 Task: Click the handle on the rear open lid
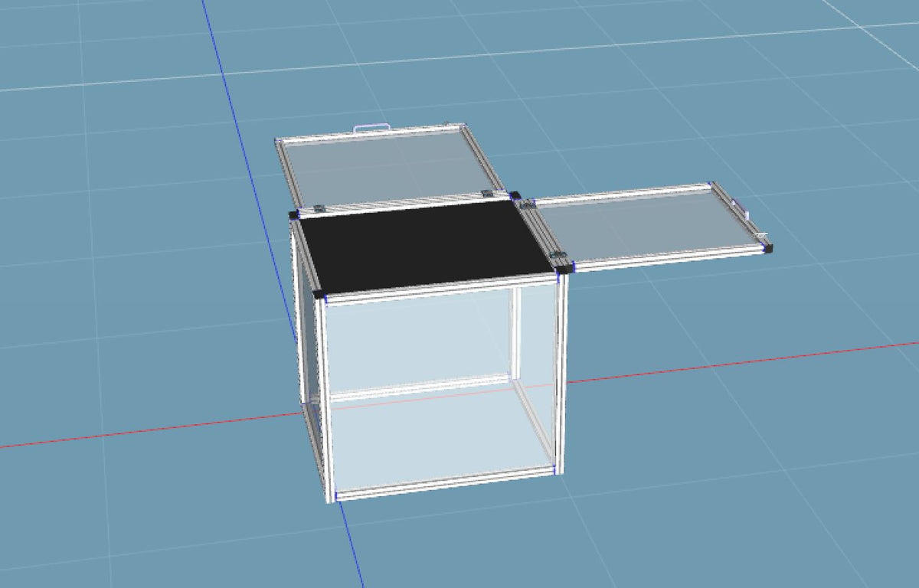[x=371, y=127]
